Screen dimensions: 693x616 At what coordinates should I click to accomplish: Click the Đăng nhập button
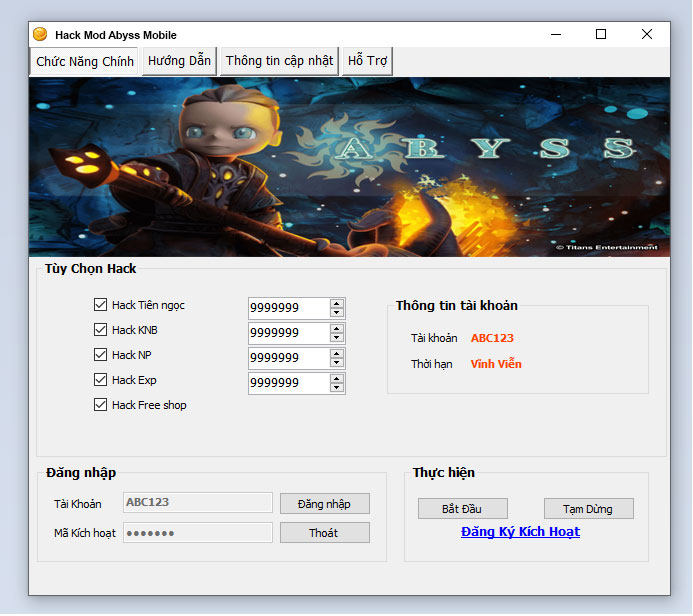pos(324,504)
